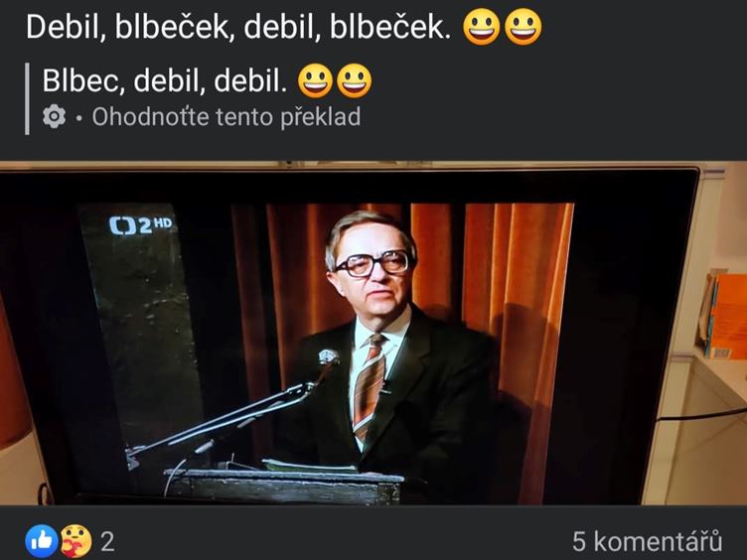Open the '5 komentářů' comments link
747x560 pixels.
647,541
